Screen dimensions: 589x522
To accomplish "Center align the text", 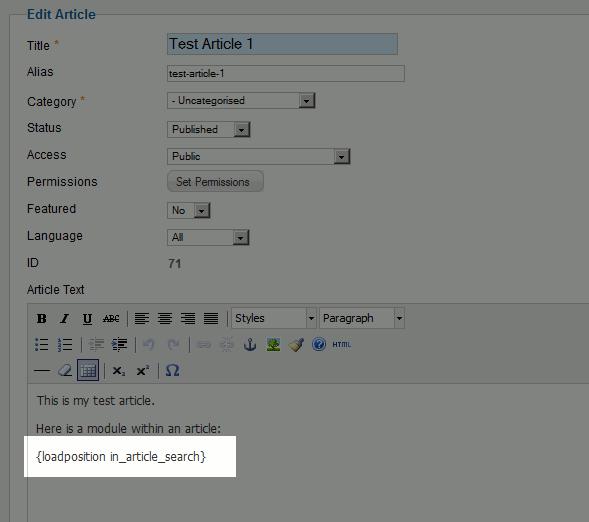I will click(165, 318).
